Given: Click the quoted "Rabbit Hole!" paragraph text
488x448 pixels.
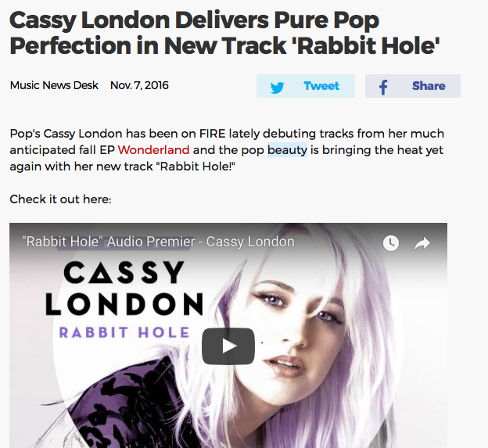Looking at the screenshot, I should coord(196,167).
